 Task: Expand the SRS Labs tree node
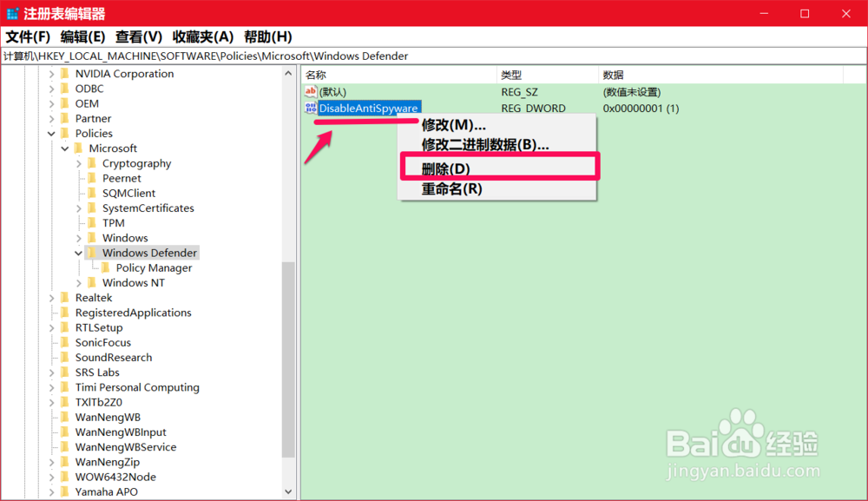(50, 372)
